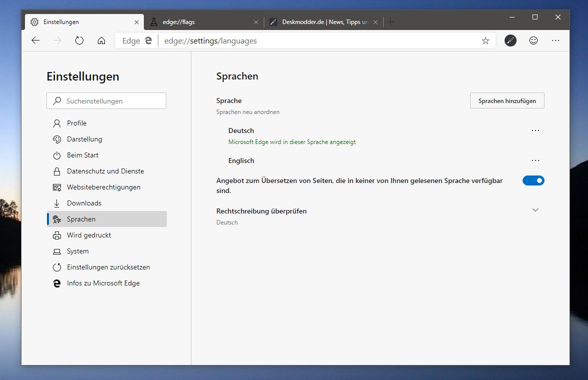The image size is (588, 380).
Task: Click the System laptop icon
Action: 57,251
